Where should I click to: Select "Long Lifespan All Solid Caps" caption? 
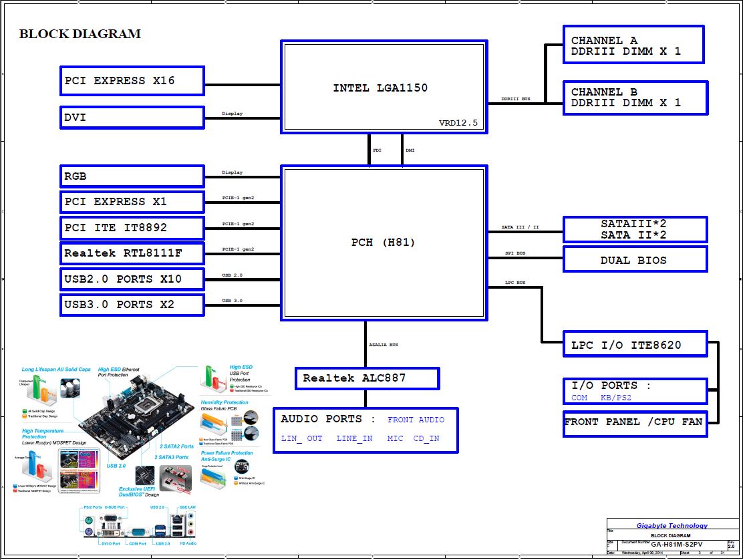click(x=56, y=370)
